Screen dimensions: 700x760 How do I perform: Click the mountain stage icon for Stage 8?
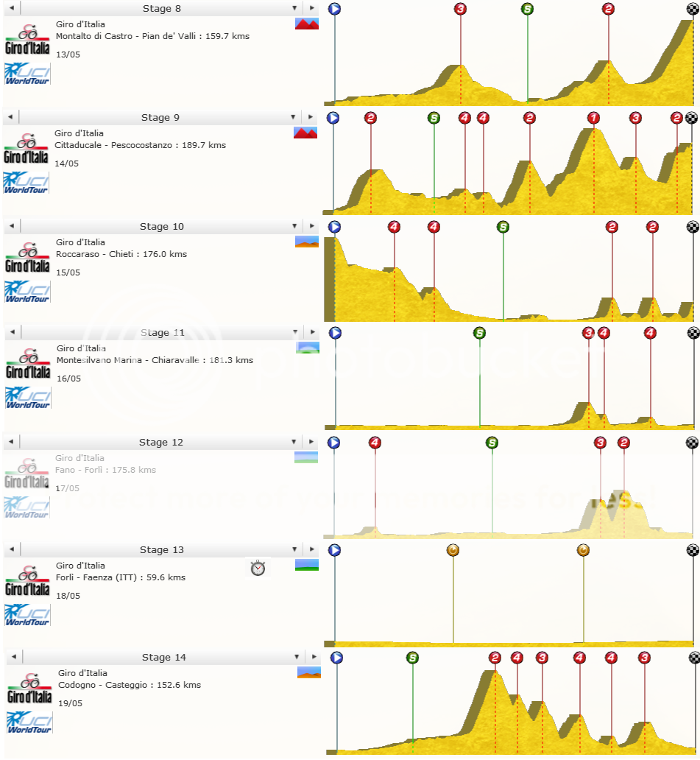(x=306, y=23)
